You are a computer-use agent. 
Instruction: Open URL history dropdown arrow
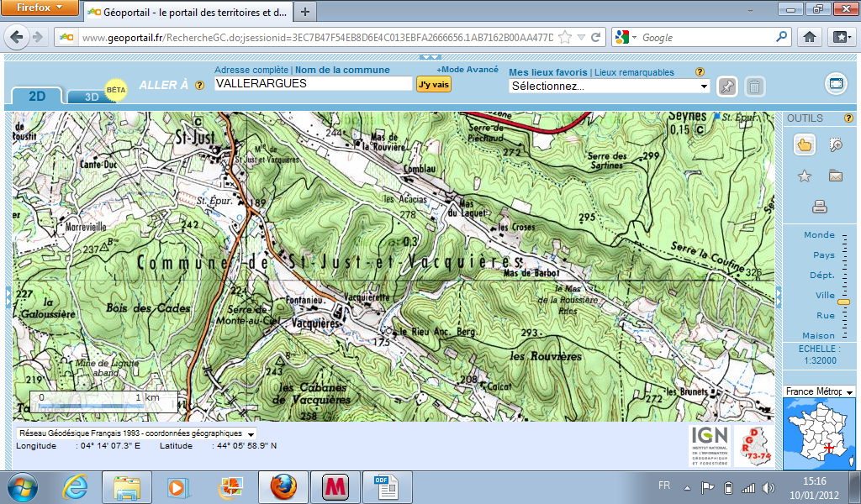581,37
